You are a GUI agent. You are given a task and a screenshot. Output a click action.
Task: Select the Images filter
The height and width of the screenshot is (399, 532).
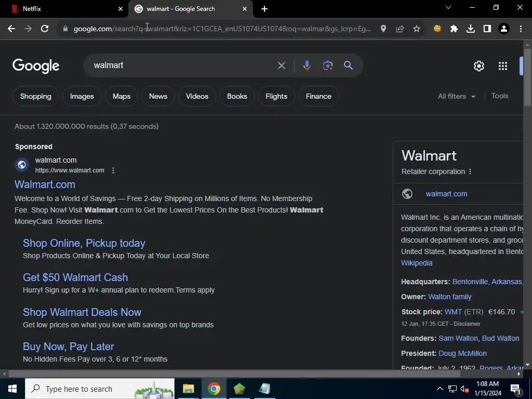[x=82, y=96]
